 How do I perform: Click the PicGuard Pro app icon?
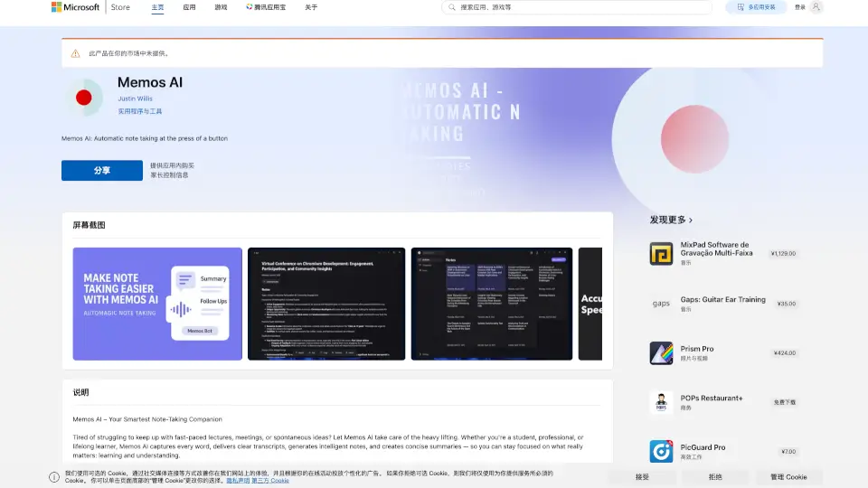tap(661, 450)
